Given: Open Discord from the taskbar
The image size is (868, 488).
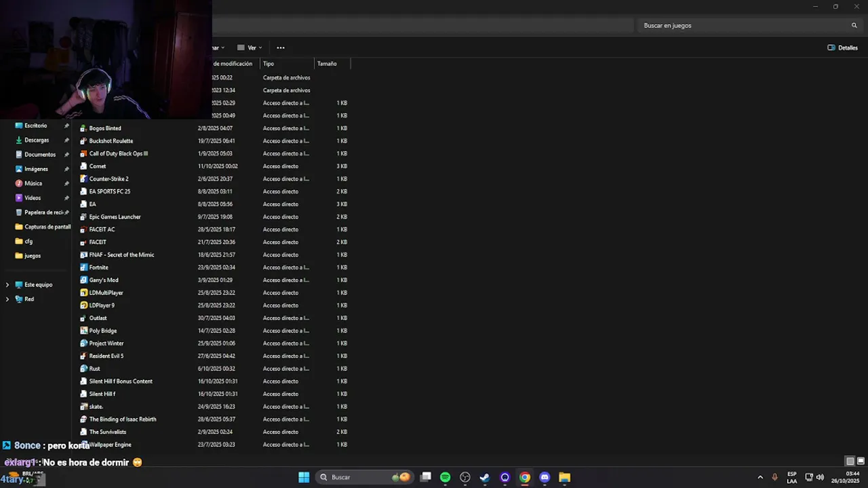Looking at the screenshot, I should click(x=545, y=477).
